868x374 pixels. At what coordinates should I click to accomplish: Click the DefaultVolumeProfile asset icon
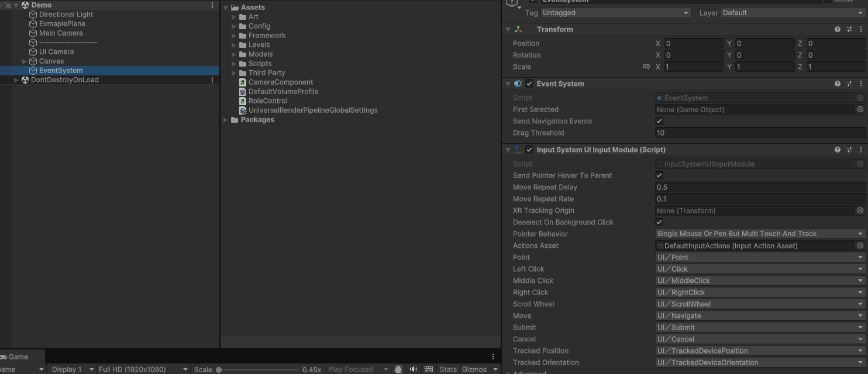pyautogui.click(x=243, y=91)
